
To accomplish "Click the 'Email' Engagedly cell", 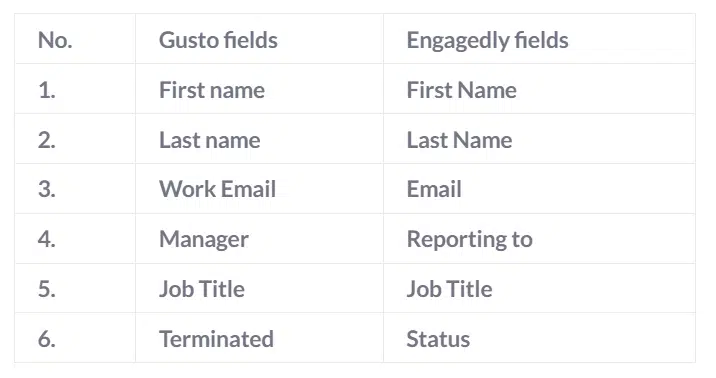I will click(x=539, y=188).
